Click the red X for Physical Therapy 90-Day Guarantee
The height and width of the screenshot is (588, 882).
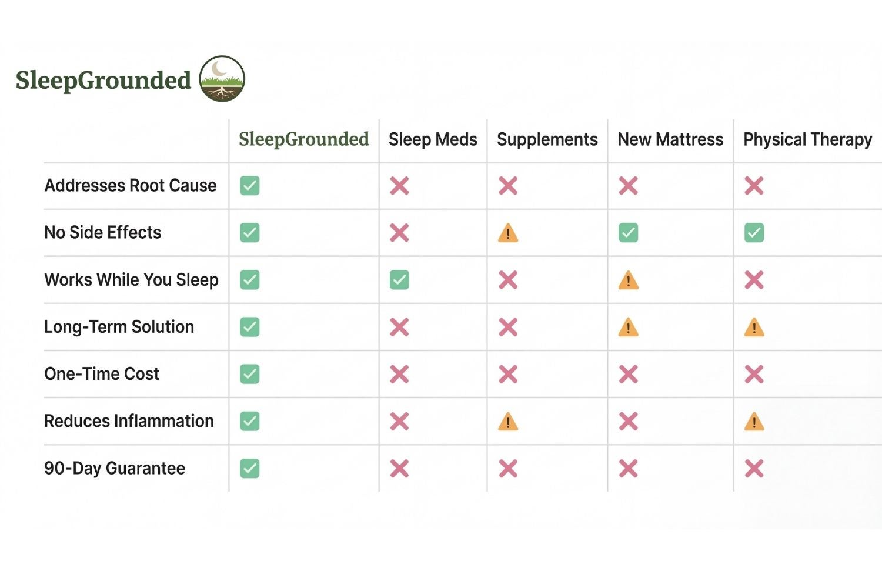754,469
